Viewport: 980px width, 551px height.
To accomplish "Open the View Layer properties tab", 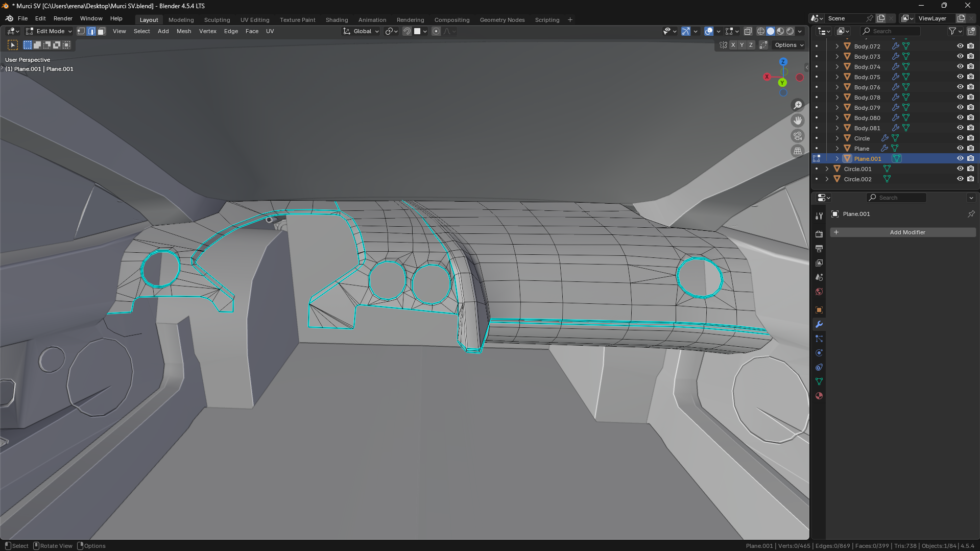I will tap(819, 262).
